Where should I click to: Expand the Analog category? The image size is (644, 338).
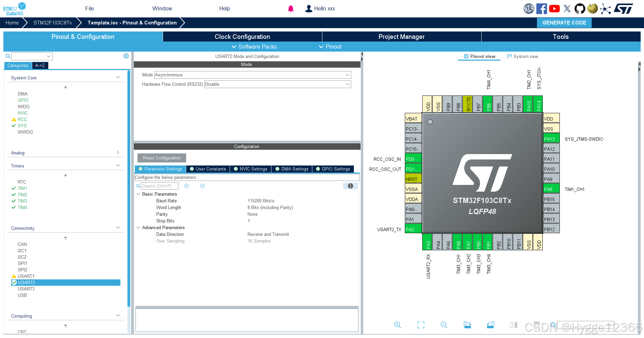coord(118,152)
